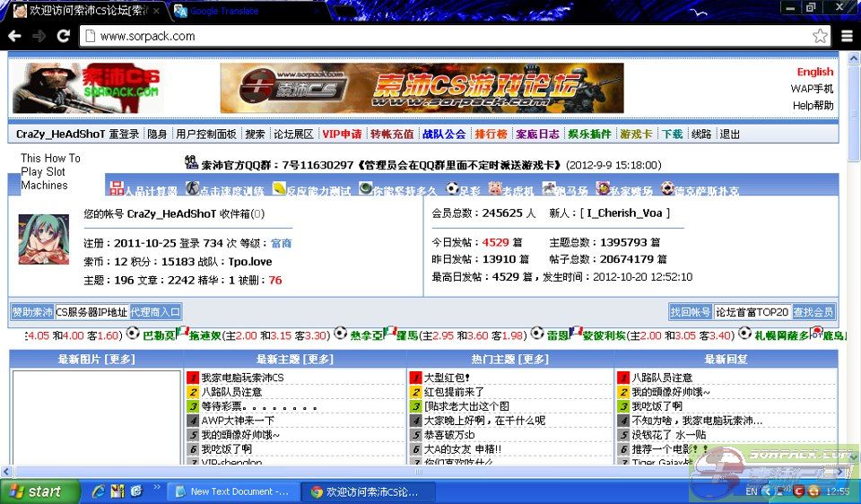
Task: Open the 私家赌场 casino icon
Action: pos(603,188)
